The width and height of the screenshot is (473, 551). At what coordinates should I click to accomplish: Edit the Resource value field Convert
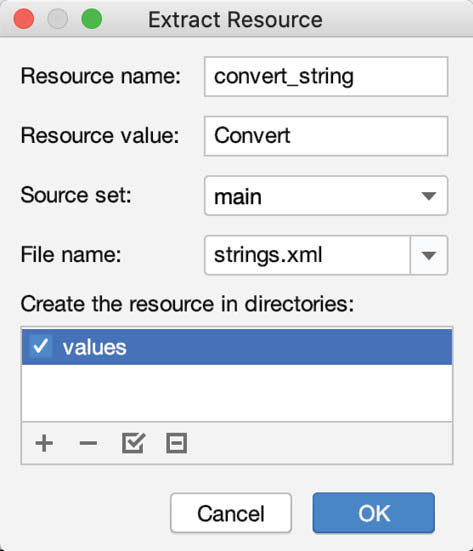326,136
